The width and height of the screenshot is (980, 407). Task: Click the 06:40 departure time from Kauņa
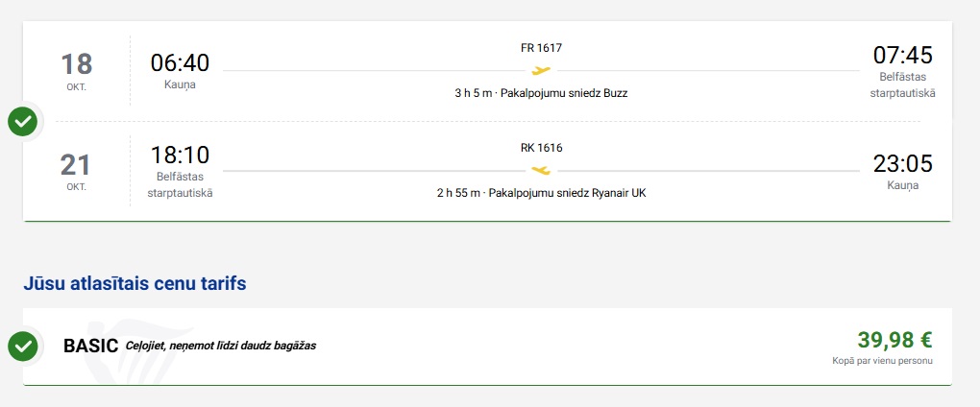[180, 62]
